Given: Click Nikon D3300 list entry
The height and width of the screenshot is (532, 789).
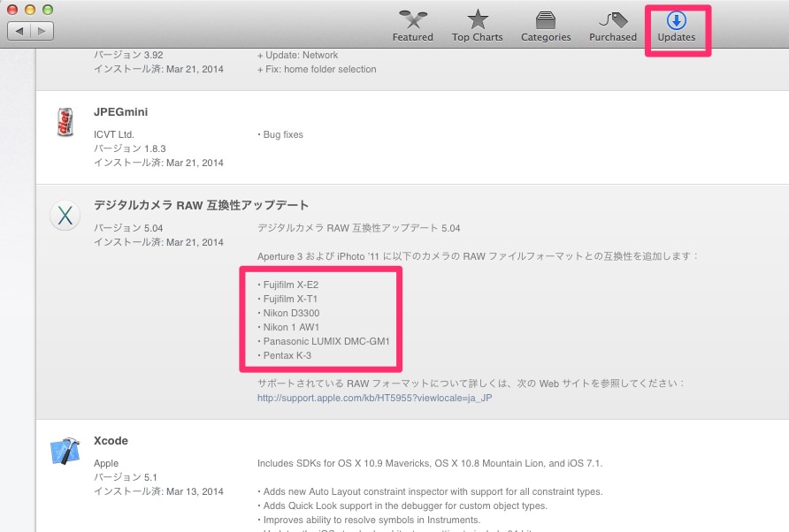Looking at the screenshot, I should pos(288,313).
